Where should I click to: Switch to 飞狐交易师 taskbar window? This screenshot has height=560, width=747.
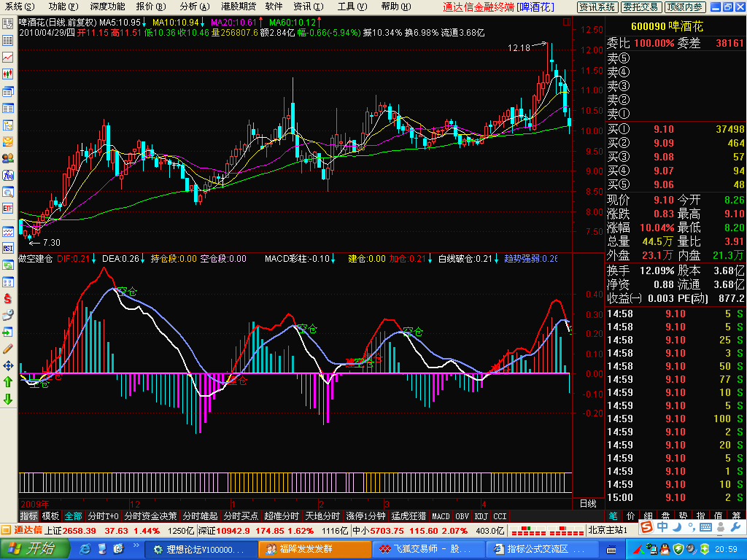(x=428, y=549)
